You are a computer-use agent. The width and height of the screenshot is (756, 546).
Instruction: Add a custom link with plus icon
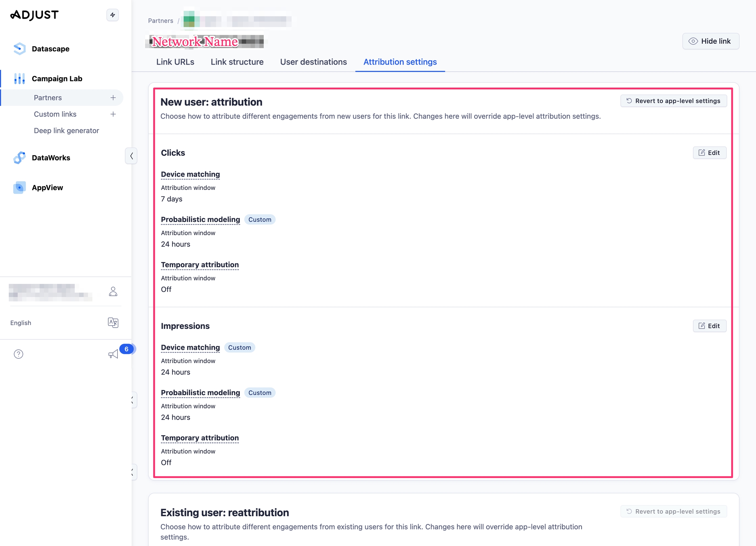pos(113,114)
